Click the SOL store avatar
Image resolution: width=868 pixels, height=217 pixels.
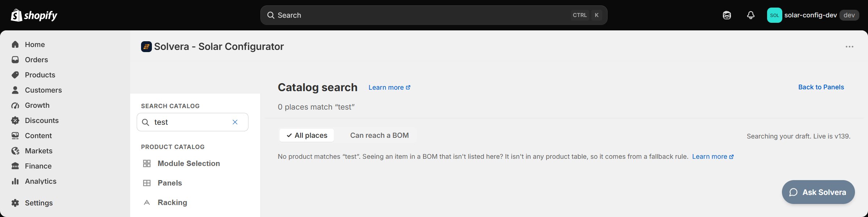pyautogui.click(x=774, y=15)
